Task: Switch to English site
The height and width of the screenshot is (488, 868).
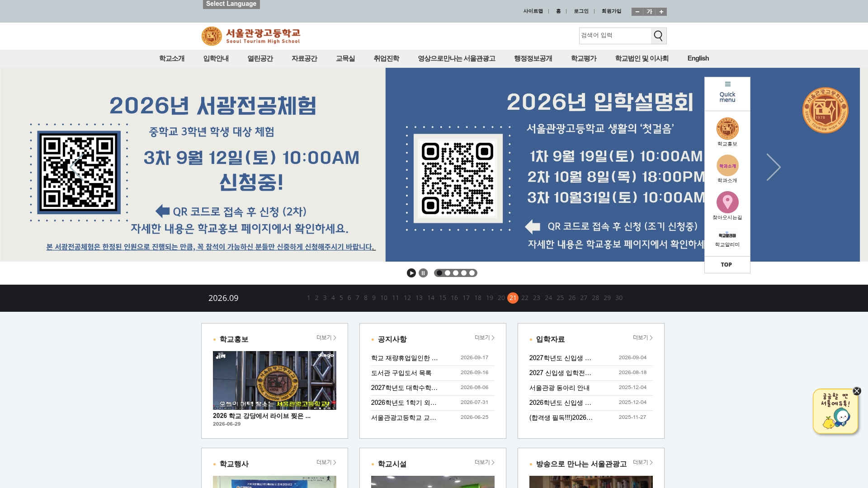Action: coord(698,58)
